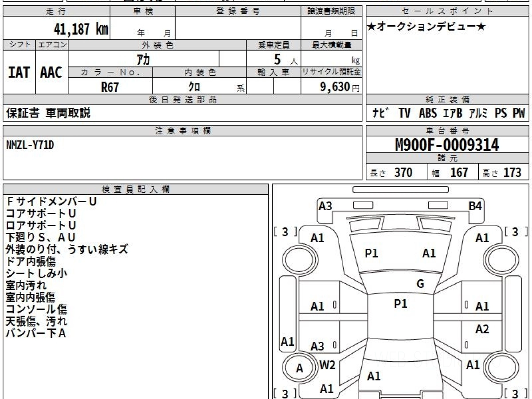Select the inspector note 天張傷、汚れ
The width and height of the screenshot is (532, 399).
coord(36,321)
